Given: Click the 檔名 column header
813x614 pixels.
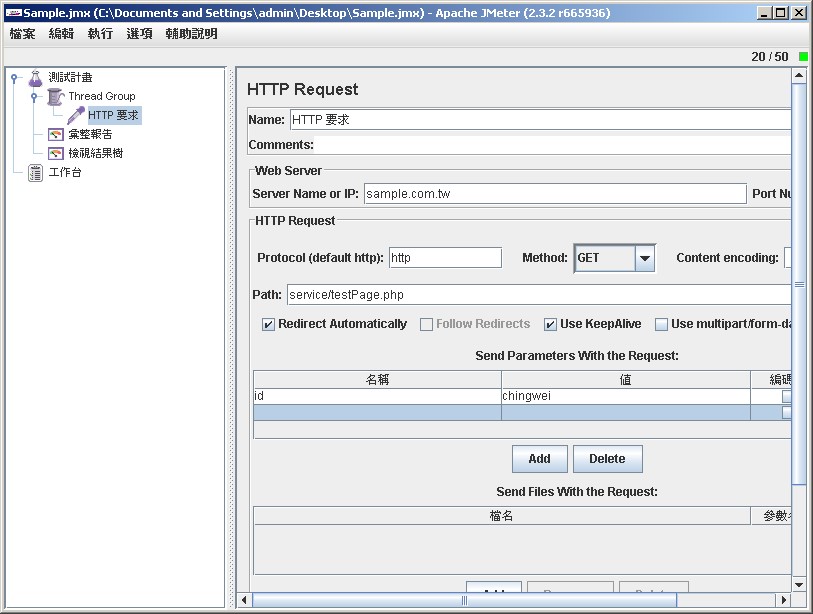Looking at the screenshot, I should [501, 516].
